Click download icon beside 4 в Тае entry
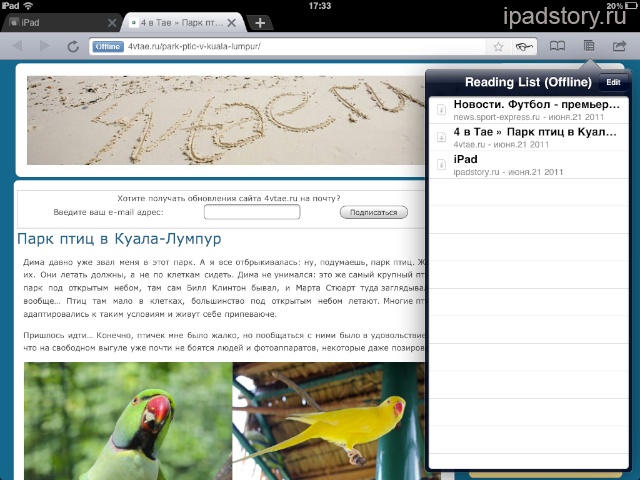Screen dimensions: 640x480 [x=441, y=137]
